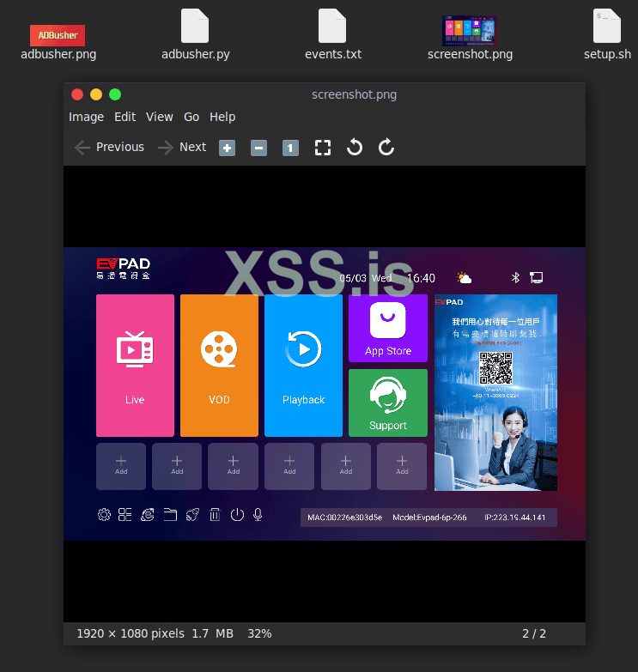Open adbusher.png desktop file

click(x=58, y=42)
